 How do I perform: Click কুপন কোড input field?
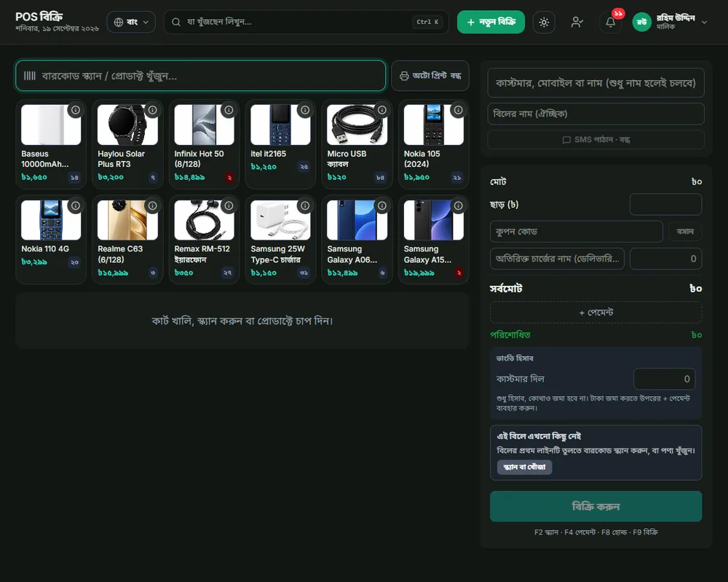(x=576, y=232)
